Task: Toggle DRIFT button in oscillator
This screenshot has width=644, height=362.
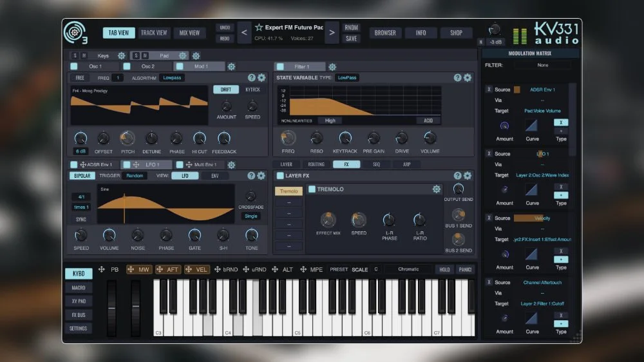Action: point(226,90)
